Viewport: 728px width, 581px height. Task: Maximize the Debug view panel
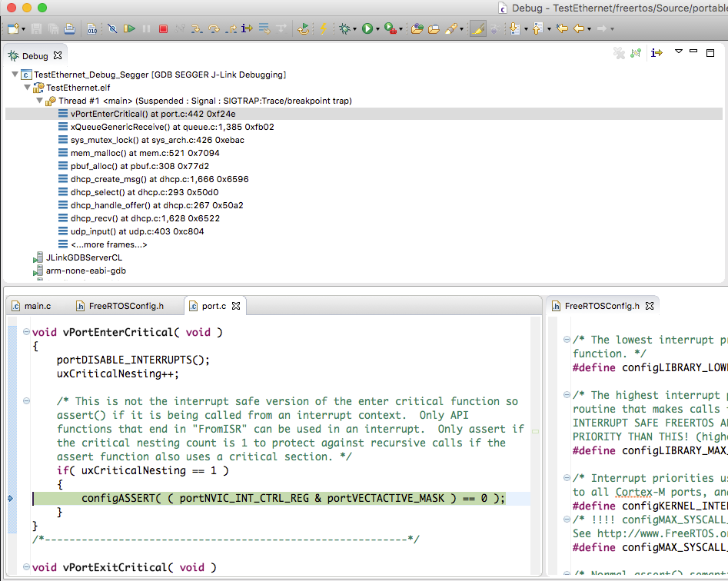click(710, 53)
